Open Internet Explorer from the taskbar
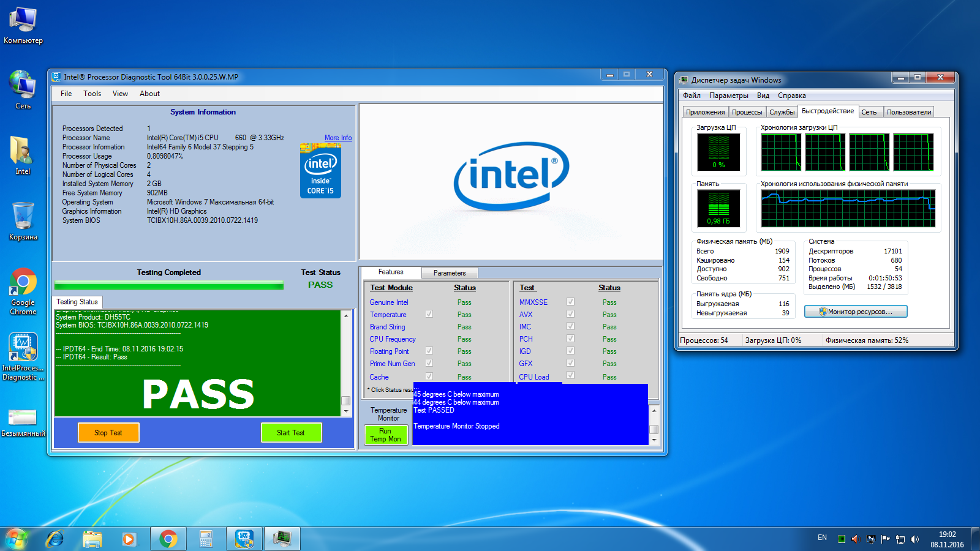This screenshot has height=551, width=980. (55, 539)
